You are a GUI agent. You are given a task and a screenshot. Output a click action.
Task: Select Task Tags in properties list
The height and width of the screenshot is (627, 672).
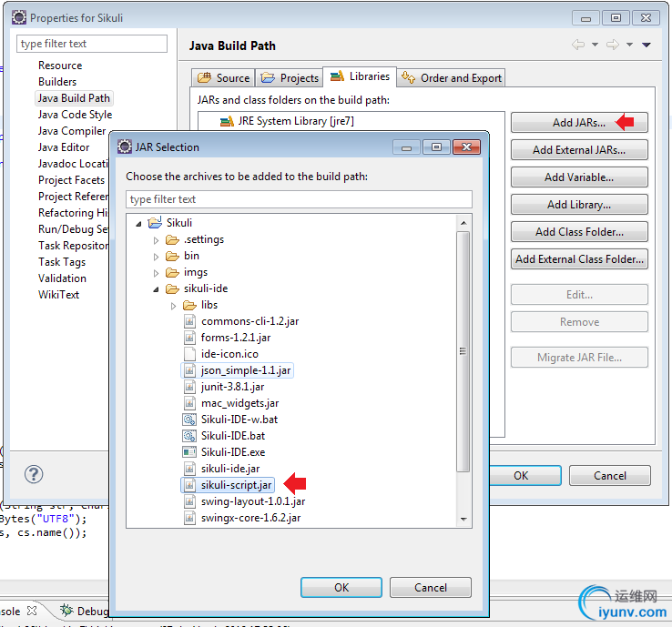click(x=62, y=262)
